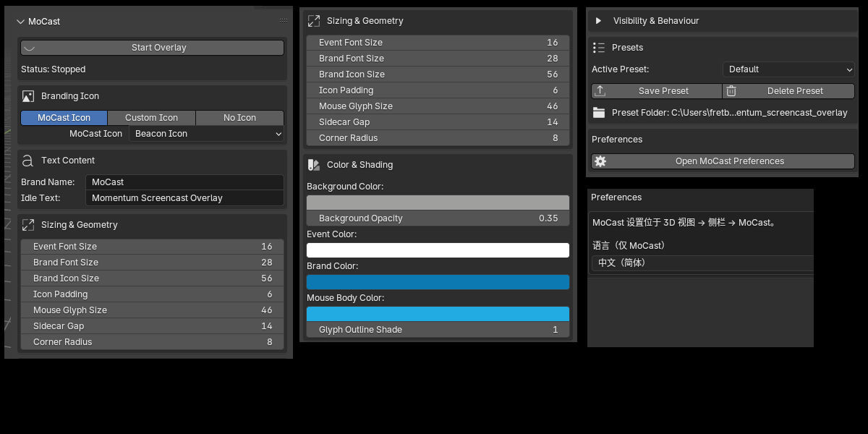The width and height of the screenshot is (868, 434).
Task: Click the gear icon in Open MoCast Preferences
Action: [600, 161]
